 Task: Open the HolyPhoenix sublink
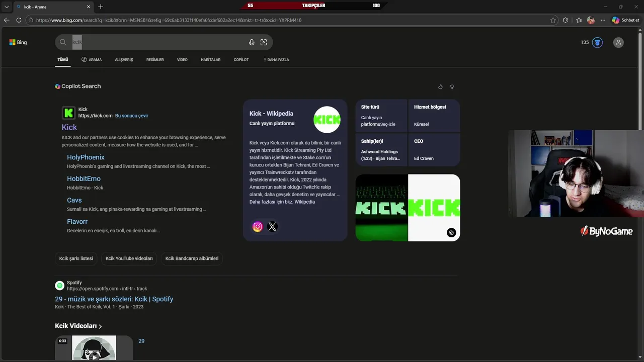(x=86, y=157)
